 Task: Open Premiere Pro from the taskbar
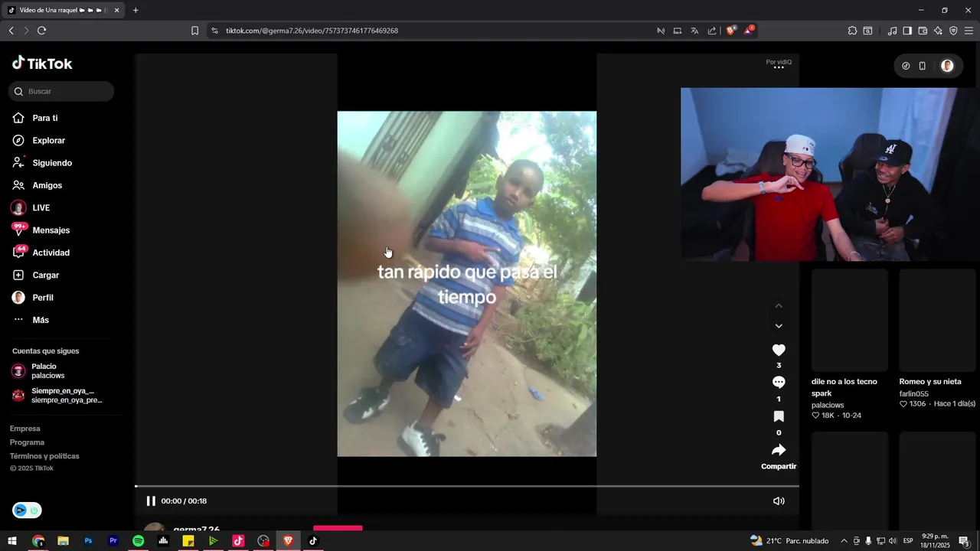(x=113, y=541)
